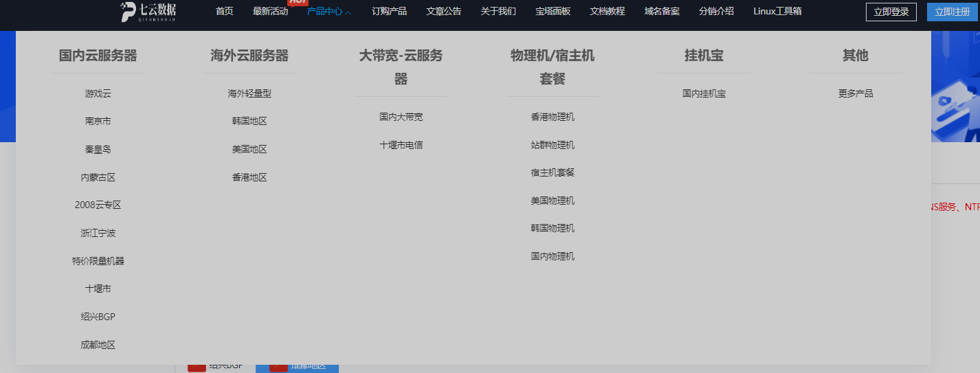Expand the 产品中心 dropdown menu
This screenshot has width=980, height=373.
click(x=328, y=12)
